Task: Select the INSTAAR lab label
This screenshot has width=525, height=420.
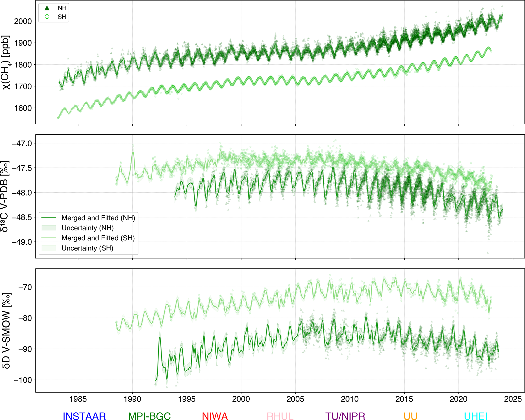Action: tap(84, 416)
